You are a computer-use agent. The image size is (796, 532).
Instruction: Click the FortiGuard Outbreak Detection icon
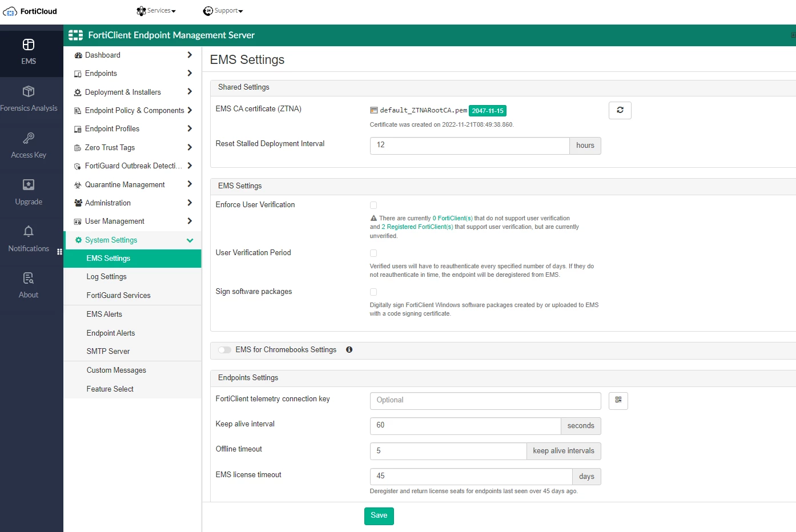click(78, 166)
